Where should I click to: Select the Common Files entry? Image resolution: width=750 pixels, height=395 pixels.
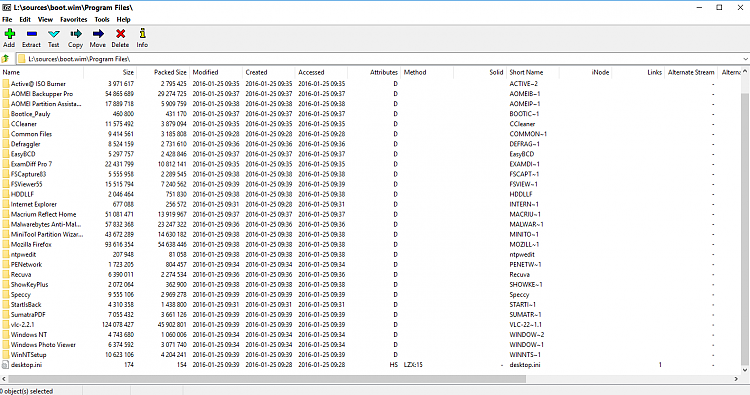pyautogui.click(x=31, y=134)
